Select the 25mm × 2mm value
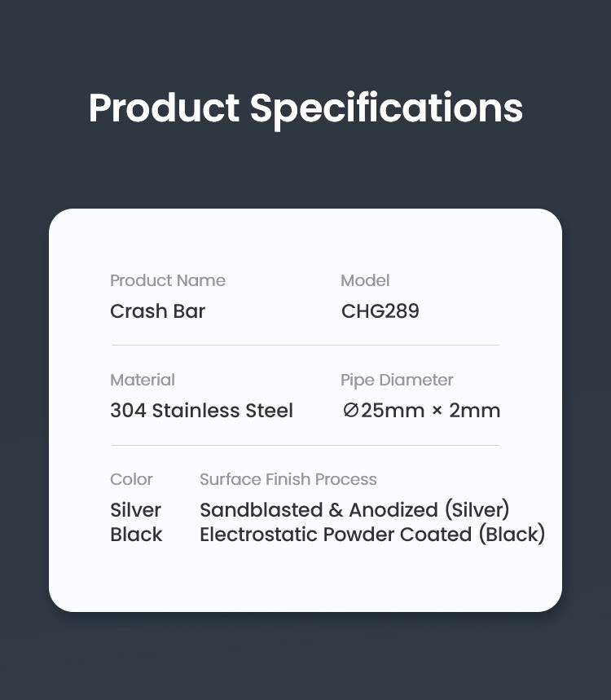The image size is (611, 700). click(x=430, y=411)
